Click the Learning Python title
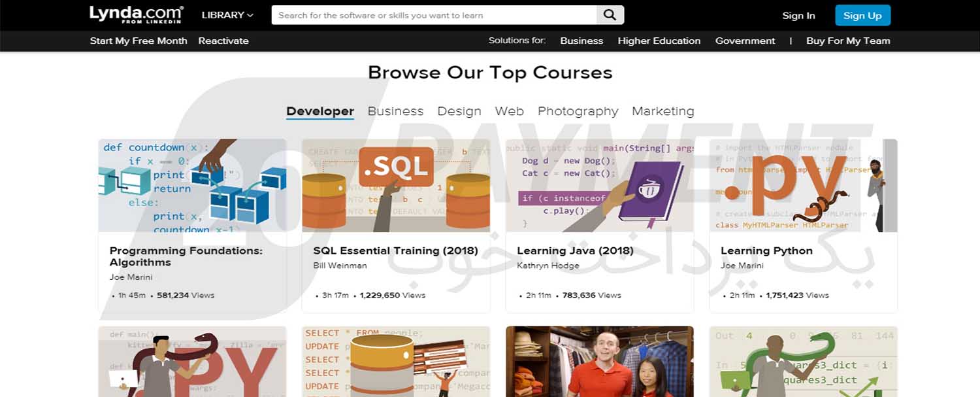The height and width of the screenshot is (397, 980). 766,250
